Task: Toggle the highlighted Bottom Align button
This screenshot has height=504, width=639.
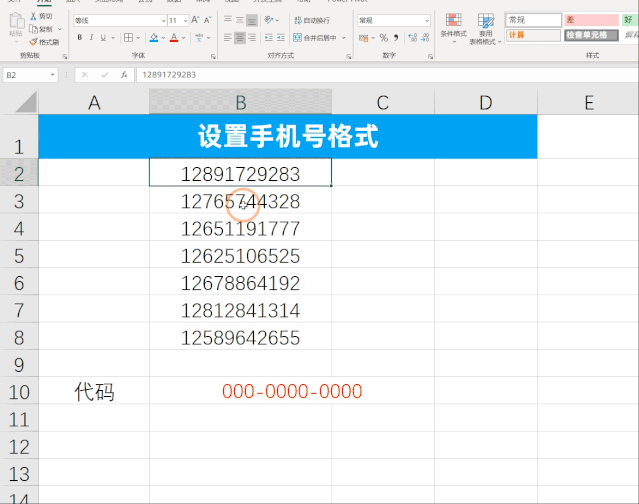Action: coord(252,20)
